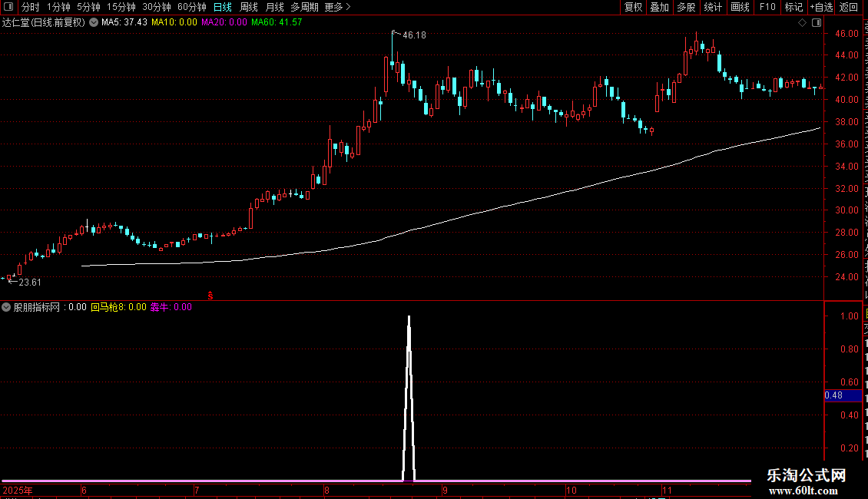Expand the 更多 periods chevron
This screenshot has width=868, height=499.
pos(348,7)
